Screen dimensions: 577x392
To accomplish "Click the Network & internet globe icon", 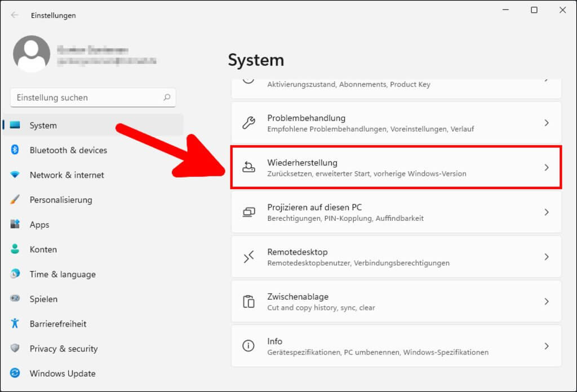I will [x=16, y=175].
